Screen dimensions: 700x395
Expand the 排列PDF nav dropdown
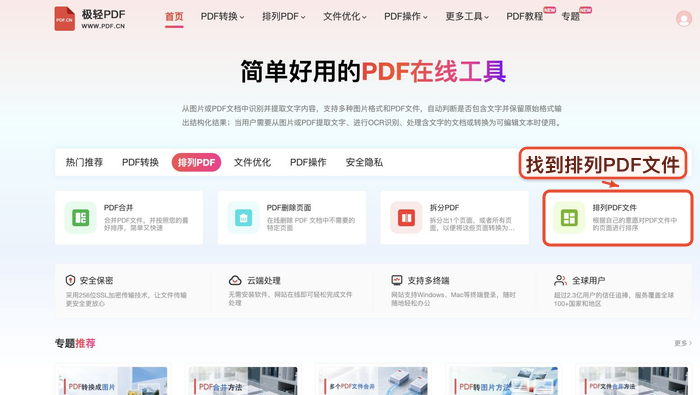283,17
